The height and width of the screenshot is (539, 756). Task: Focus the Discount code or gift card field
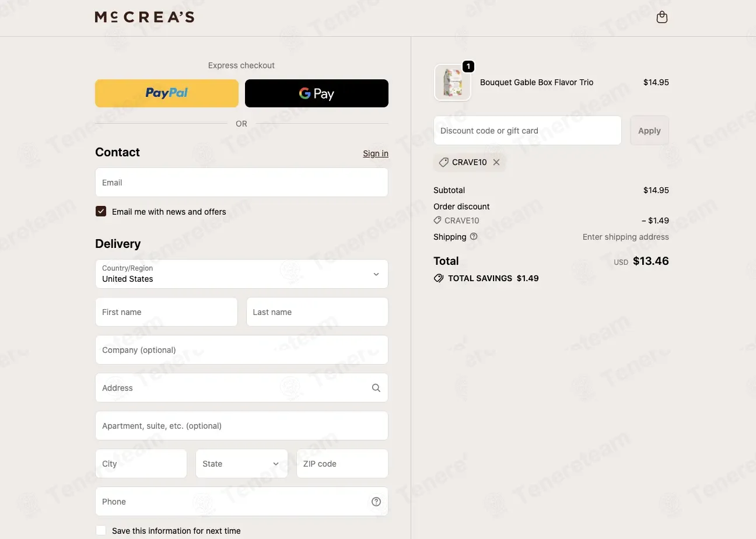pyautogui.click(x=527, y=131)
